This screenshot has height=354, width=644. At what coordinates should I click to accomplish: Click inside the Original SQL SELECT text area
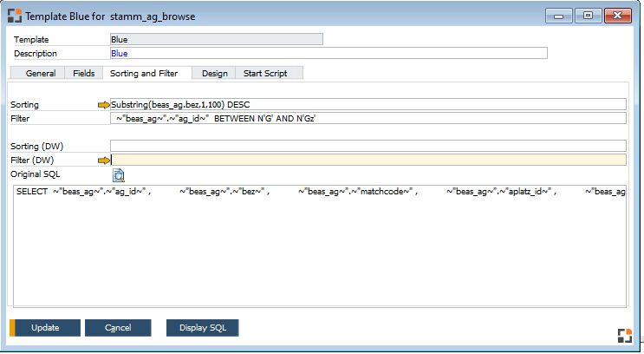coord(317,252)
